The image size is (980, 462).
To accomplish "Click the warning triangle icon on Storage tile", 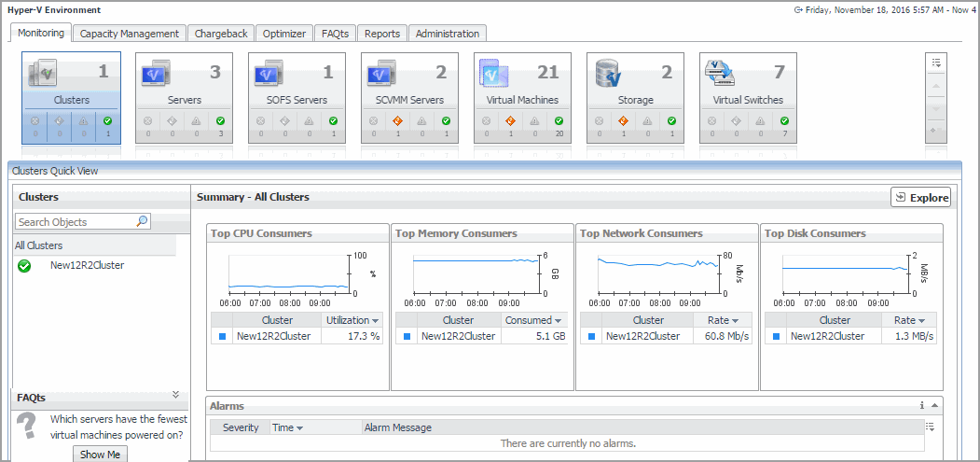I will (x=647, y=120).
